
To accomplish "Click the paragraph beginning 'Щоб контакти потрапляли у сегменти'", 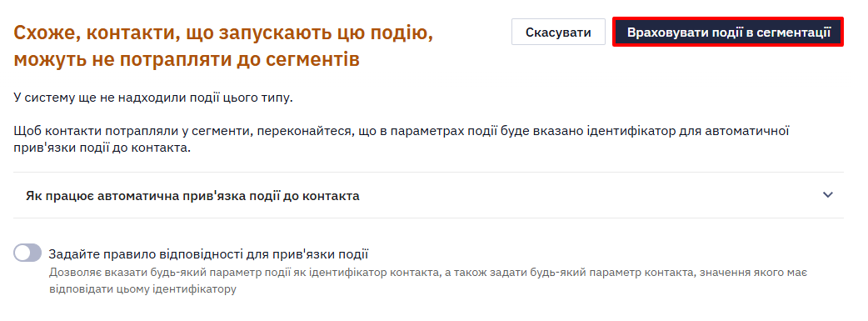I will click(x=401, y=140).
